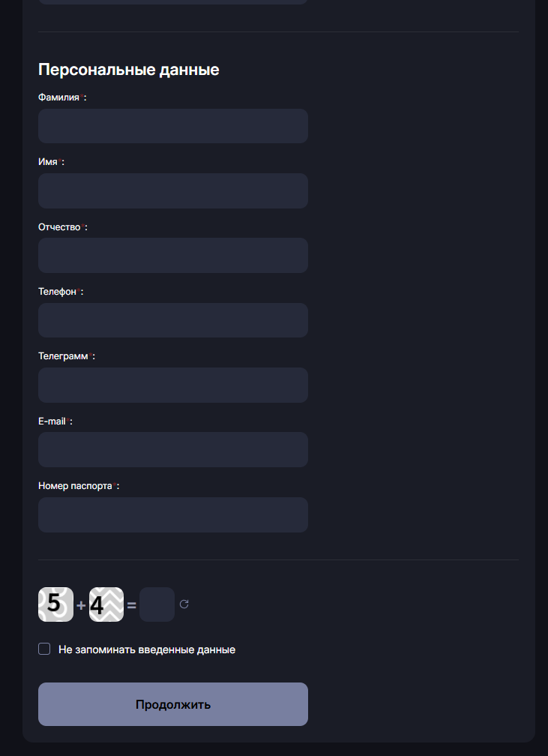Enable 'Не запоминать введенные данные' checkbox
548x756 pixels.
tap(44, 649)
